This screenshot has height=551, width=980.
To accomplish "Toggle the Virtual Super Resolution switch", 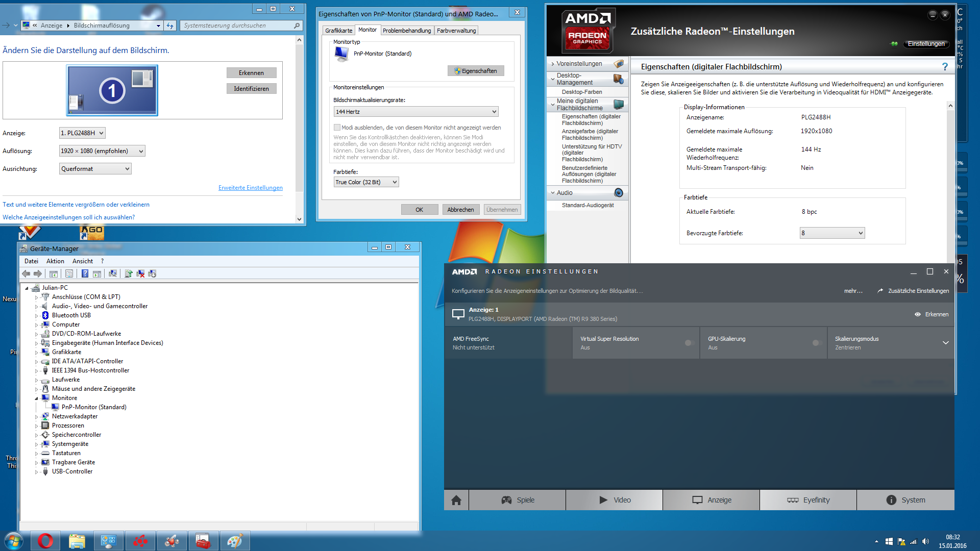I will click(689, 343).
